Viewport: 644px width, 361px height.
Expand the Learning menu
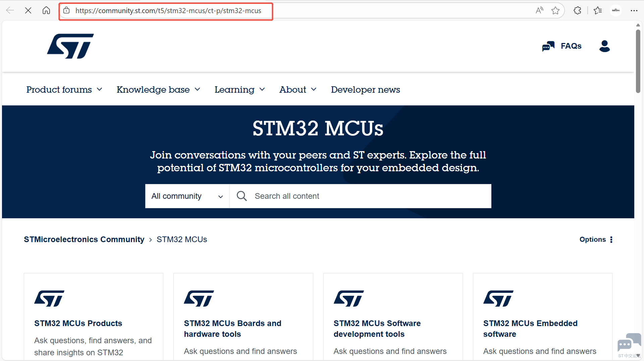pos(240,90)
